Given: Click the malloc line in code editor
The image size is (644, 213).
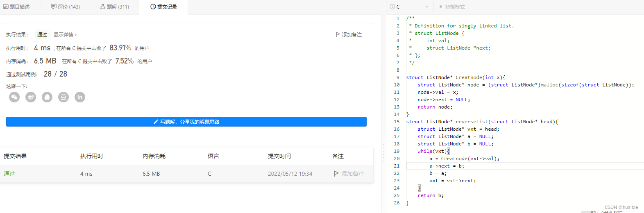Looking at the screenshot, I should [526, 85].
